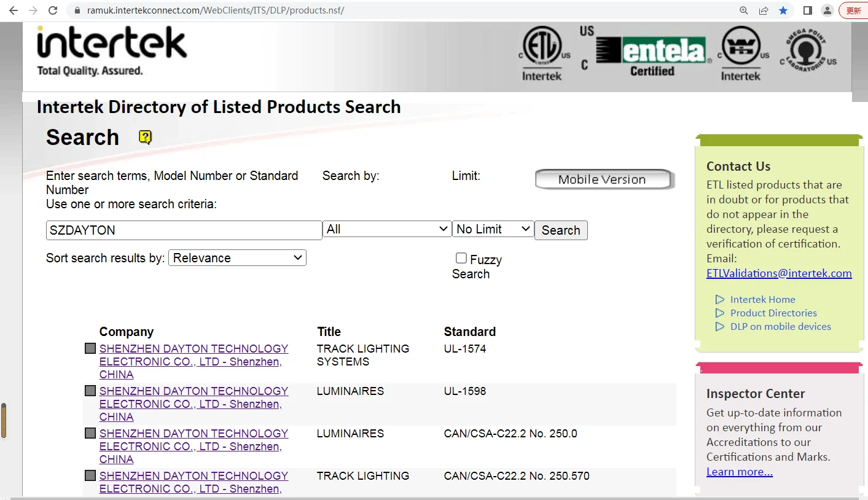The height and width of the screenshot is (500, 868).
Task: Check the box beside the UL-1598 result
Action: click(x=90, y=390)
